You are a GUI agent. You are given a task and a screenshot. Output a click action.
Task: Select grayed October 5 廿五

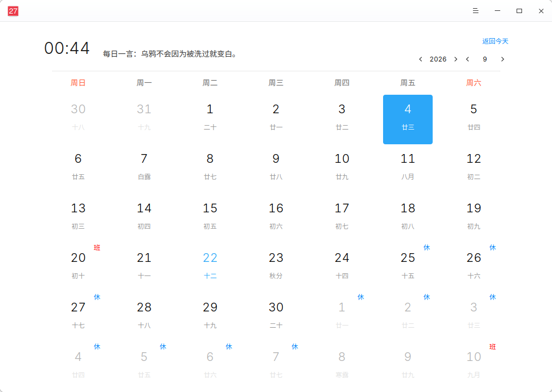point(144,367)
